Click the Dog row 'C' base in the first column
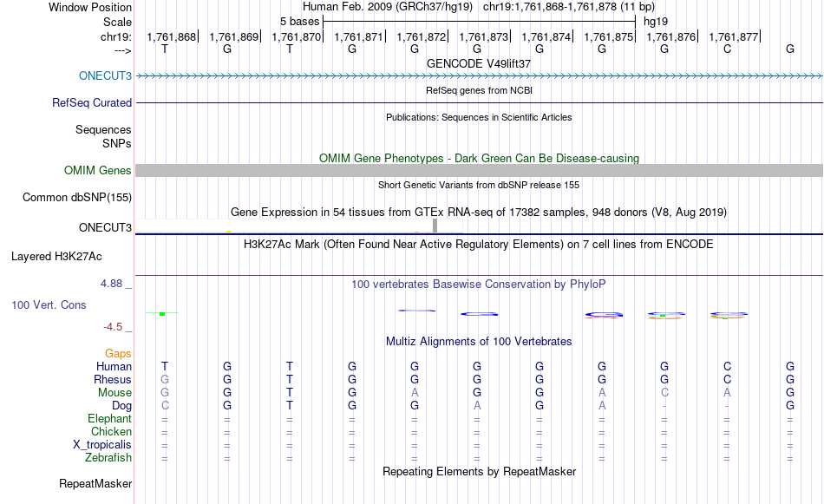Screen dimensions: 824x504 click(165, 406)
